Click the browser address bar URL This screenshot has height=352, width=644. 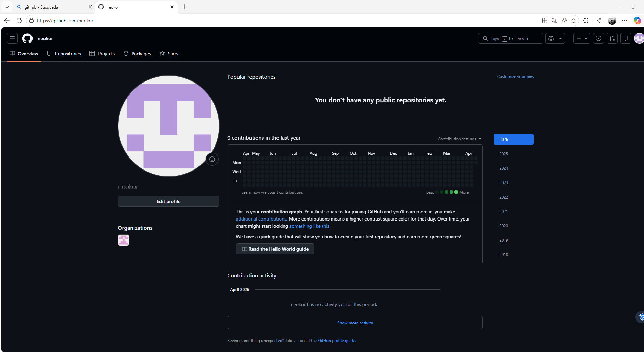coord(65,21)
